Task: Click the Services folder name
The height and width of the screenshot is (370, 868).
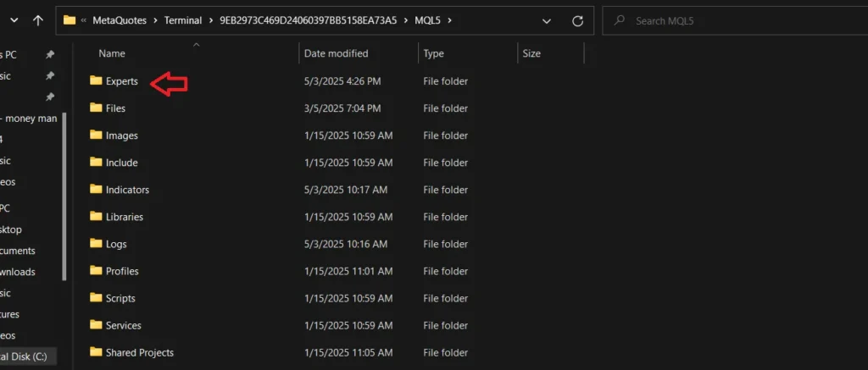Action: point(124,325)
